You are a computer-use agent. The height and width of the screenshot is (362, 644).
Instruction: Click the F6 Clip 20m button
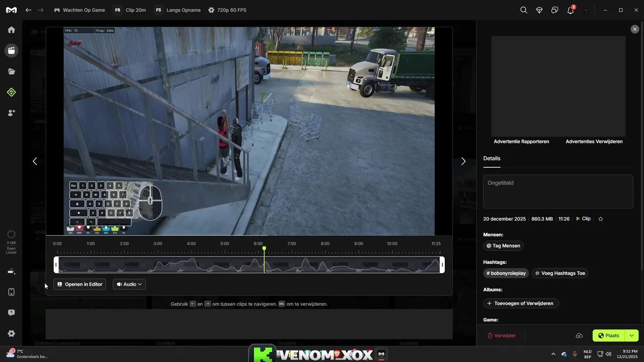129,10
